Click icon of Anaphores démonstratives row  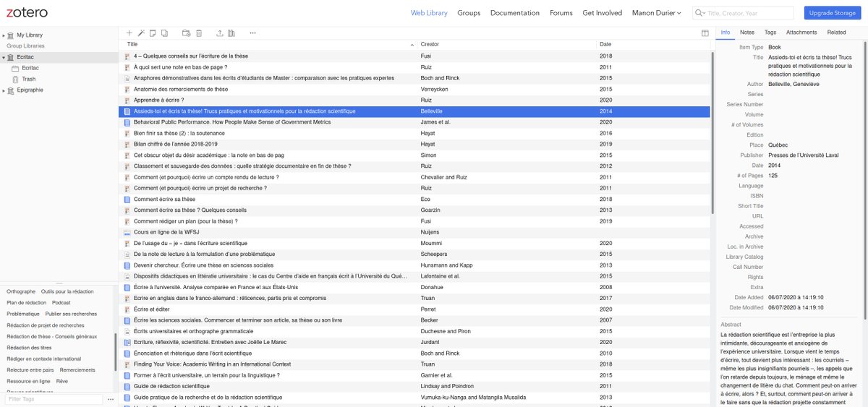pos(127,78)
